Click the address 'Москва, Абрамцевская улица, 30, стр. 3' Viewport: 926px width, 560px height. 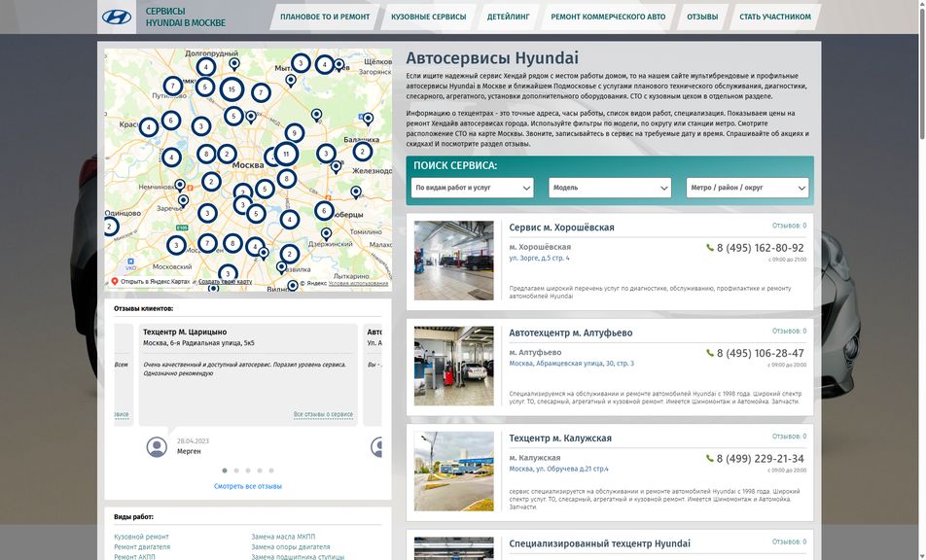572,364
